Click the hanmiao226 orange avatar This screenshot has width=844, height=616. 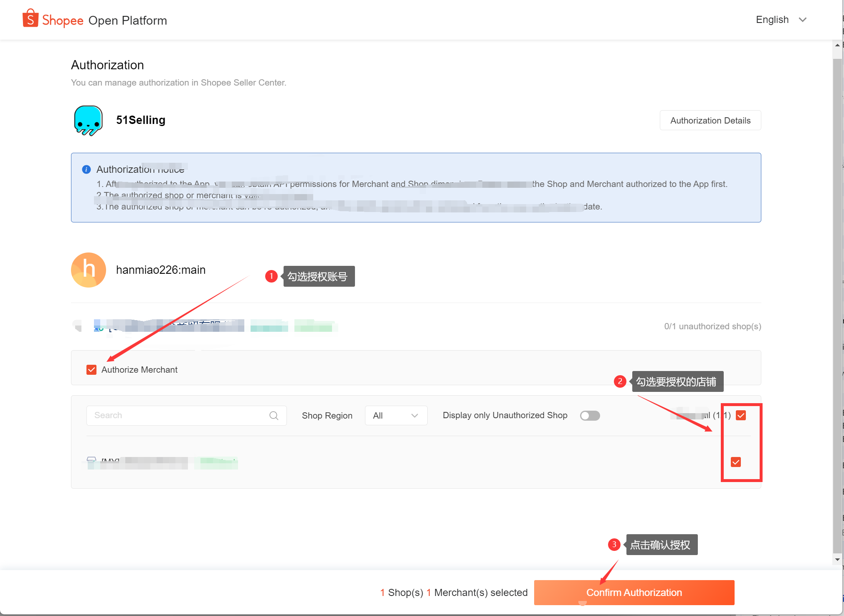pos(89,270)
